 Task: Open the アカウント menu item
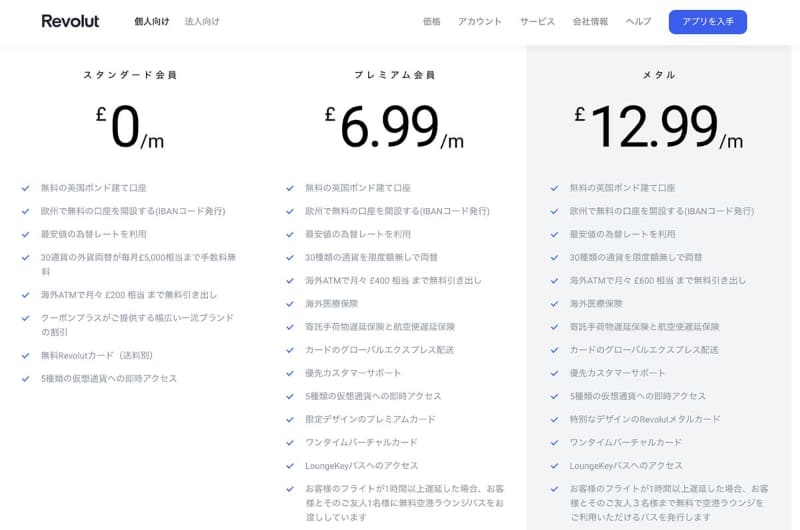pos(480,21)
